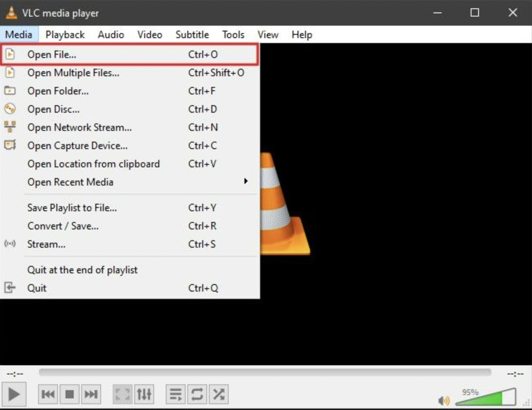This screenshot has height=410, width=532.
Task: Click the Open Disc icon
Action: [x=10, y=109]
